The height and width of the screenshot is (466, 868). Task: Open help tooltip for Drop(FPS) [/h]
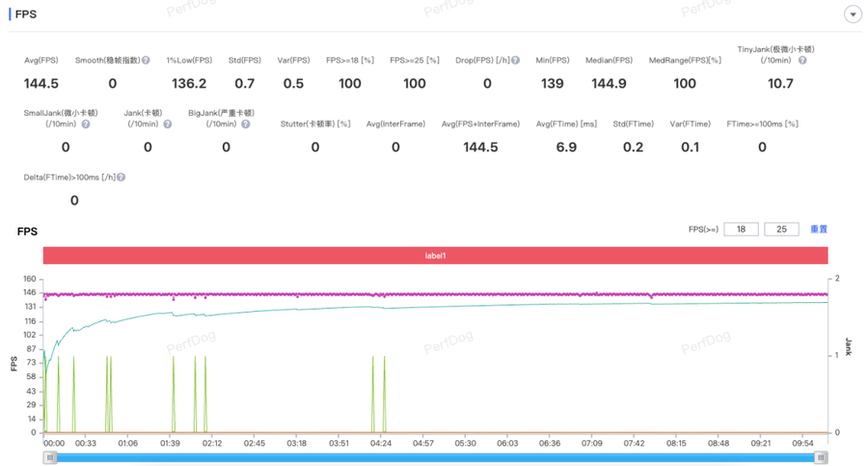(x=516, y=61)
